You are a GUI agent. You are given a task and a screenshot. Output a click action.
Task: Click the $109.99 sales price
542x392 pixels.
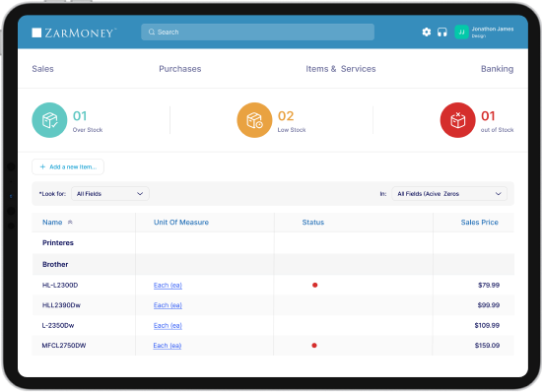pos(487,325)
